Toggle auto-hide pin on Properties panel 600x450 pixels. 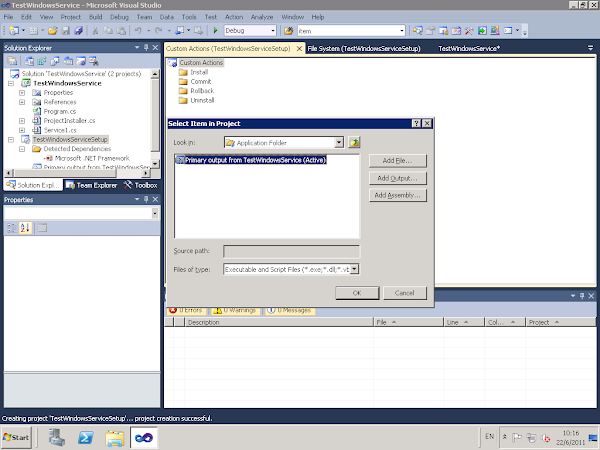click(x=146, y=199)
